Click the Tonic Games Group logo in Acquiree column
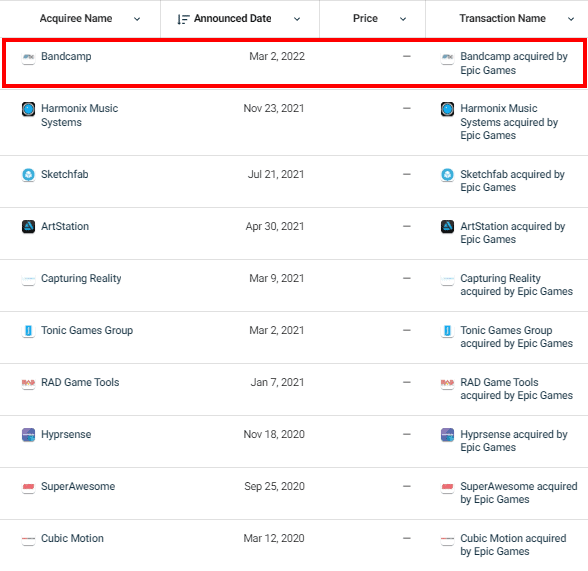Viewport: 588px width, 571px height. pyautogui.click(x=28, y=331)
